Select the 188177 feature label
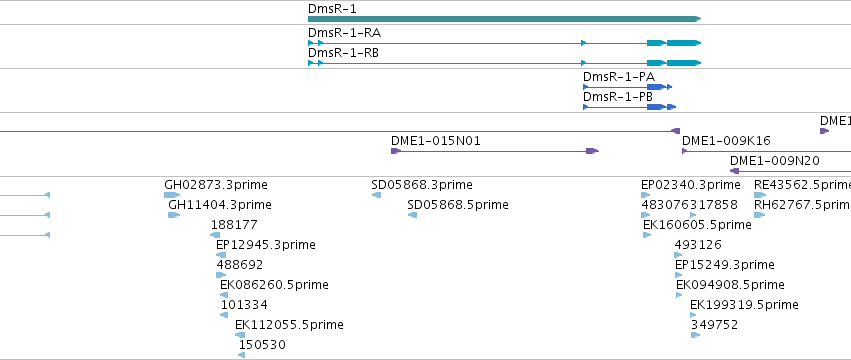Screen dimensions: 851x360 (234, 225)
